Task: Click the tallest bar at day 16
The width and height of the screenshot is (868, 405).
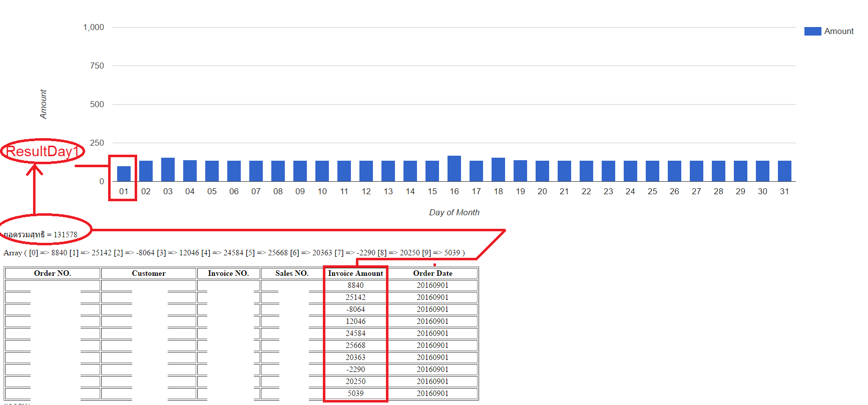Action: 454,169
